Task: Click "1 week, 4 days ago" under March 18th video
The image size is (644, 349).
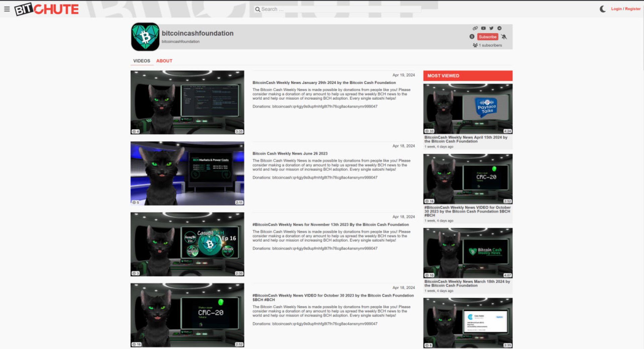Action: click(x=439, y=291)
